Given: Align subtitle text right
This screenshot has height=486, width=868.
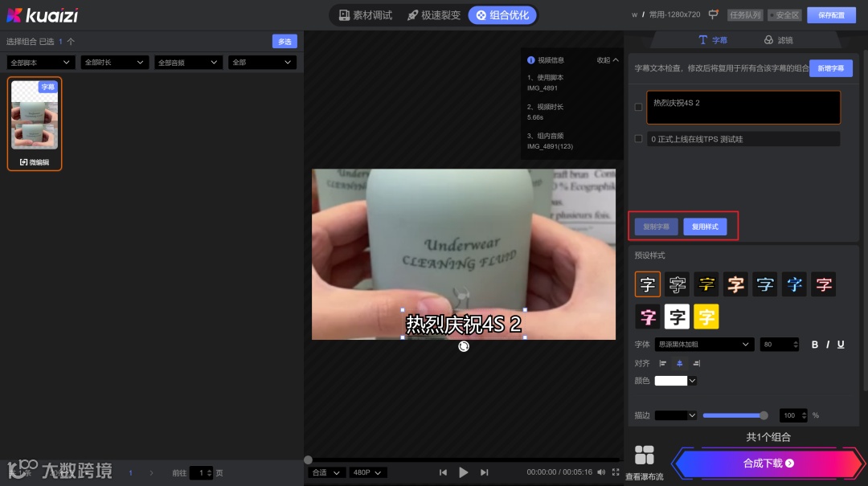Looking at the screenshot, I should [x=697, y=363].
